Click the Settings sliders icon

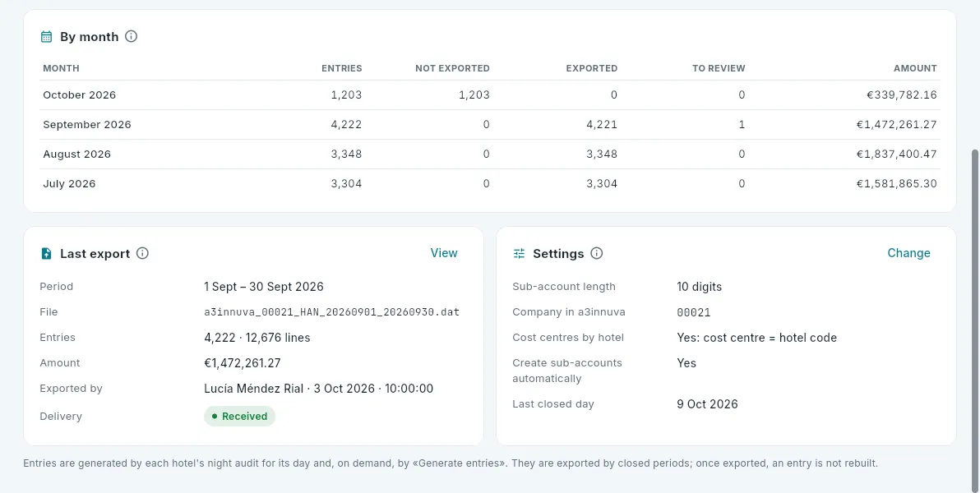(x=520, y=254)
